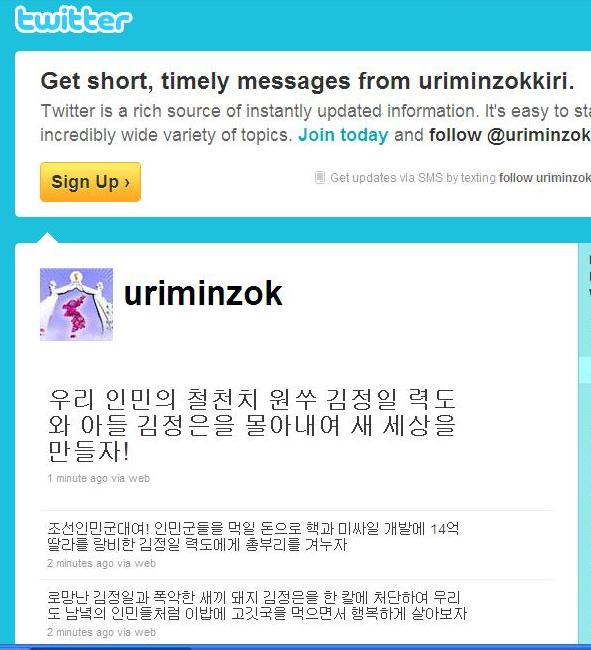This screenshot has width=591, height=650.
Task: Select the tweet starting with 조선인민군대여
Action: pos(253,536)
